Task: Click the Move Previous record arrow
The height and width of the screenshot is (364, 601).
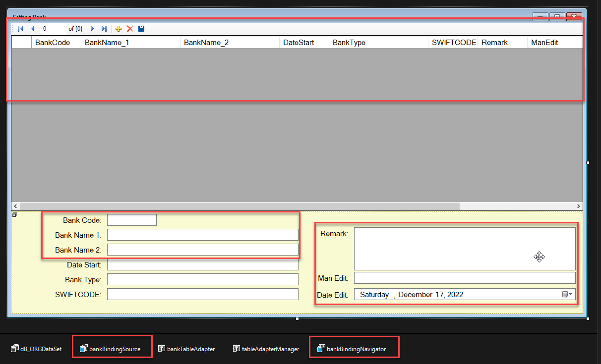Action: (x=32, y=29)
